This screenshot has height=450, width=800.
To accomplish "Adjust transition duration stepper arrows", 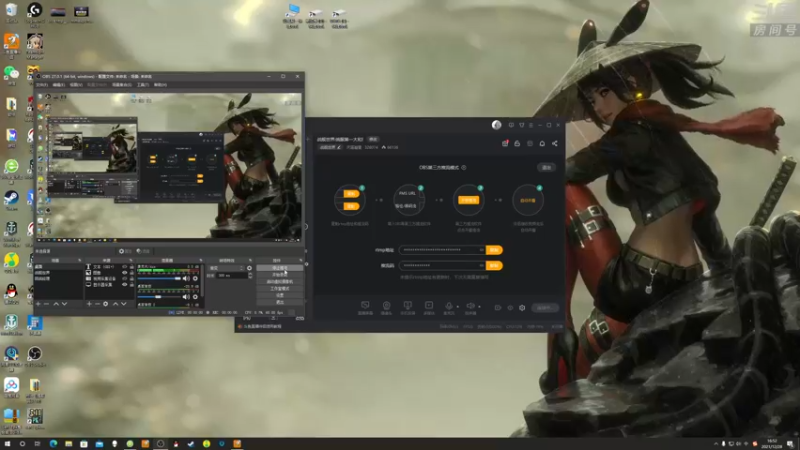I will (250, 276).
